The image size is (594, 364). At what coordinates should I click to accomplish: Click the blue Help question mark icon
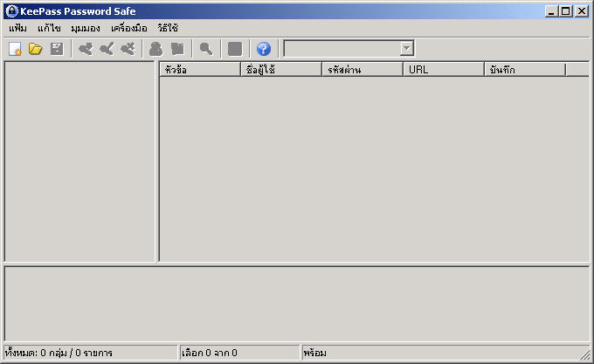264,49
